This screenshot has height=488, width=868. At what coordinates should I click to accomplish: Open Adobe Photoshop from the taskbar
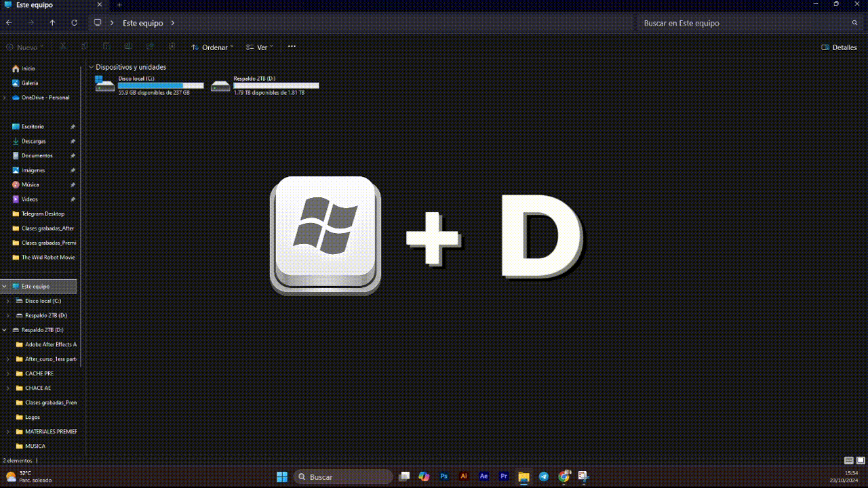coord(444,476)
